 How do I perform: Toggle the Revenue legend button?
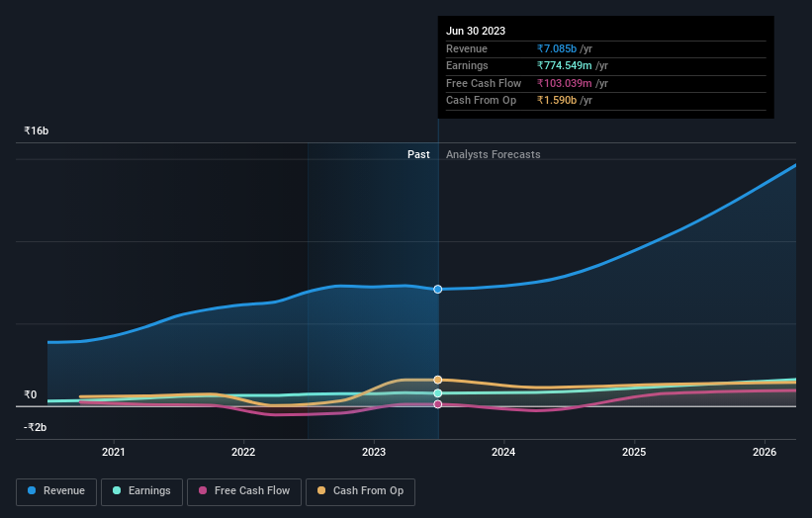(56, 491)
